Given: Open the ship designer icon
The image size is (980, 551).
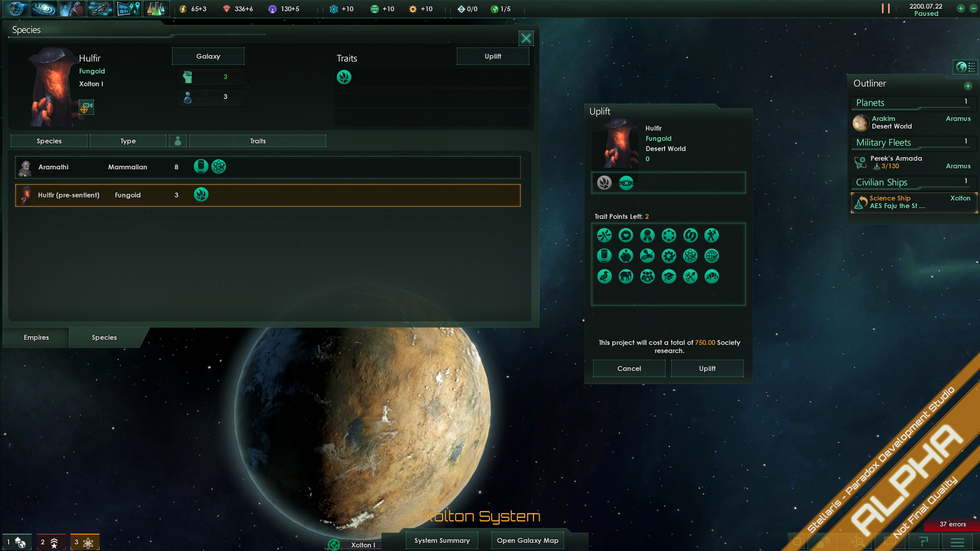Looking at the screenshot, I should coord(100,9).
